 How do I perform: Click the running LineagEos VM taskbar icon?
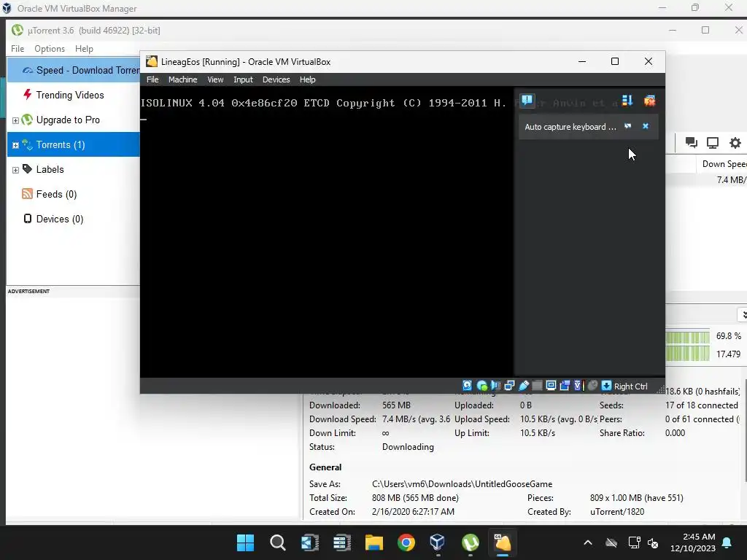click(502, 542)
